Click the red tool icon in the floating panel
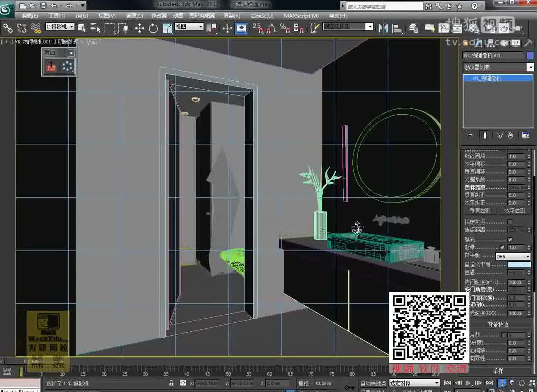Screen dimensions: 537x392 (51, 66)
